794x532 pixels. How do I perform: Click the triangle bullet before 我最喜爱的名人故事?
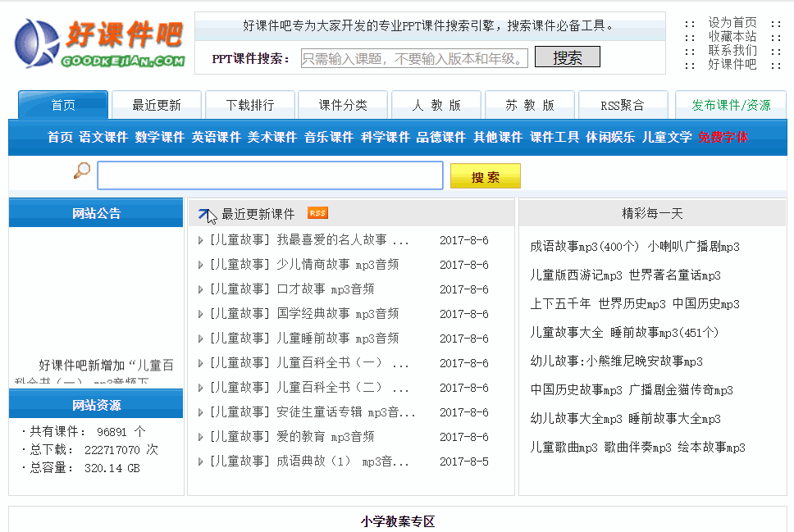click(x=200, y=240)
